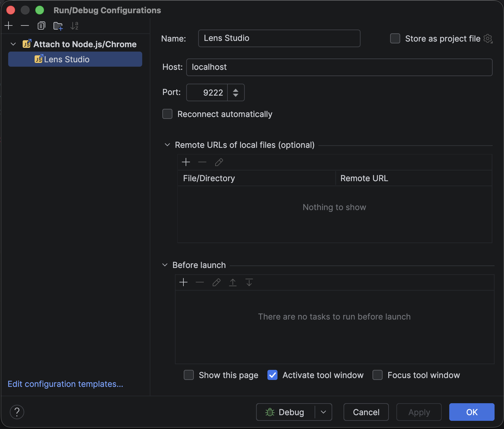Viewport: 504px width, 429px height.
Task: Sort configurations alphabetically
Action: click(74, 26)
